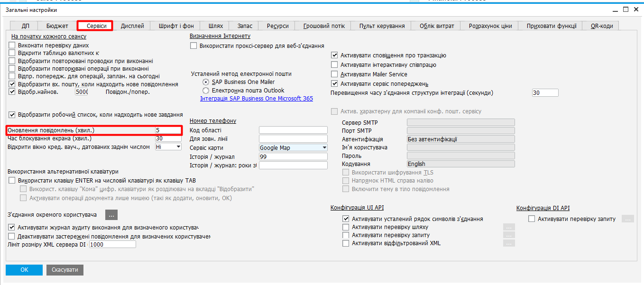The image size is (644, 285).
Task: Toggle proxy server checkbox for web connection
Action: 193,46
